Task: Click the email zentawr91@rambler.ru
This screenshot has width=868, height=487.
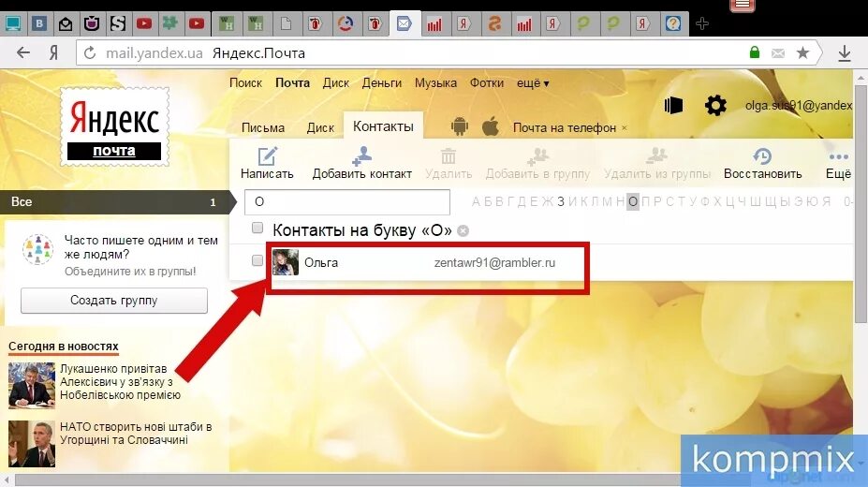Action: pyautogui.click(x=494, y=263)
